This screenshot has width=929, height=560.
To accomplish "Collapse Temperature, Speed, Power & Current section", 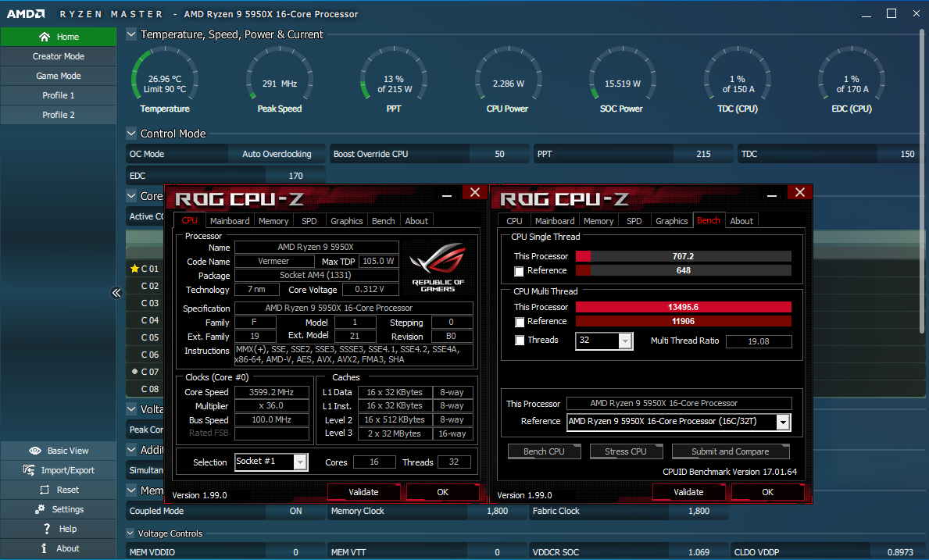I will (131, 34).
